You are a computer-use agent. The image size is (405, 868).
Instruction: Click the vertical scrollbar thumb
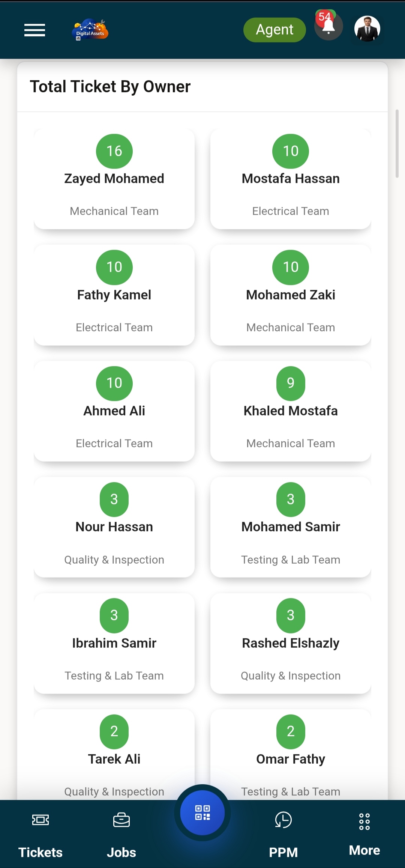[397, 143]
